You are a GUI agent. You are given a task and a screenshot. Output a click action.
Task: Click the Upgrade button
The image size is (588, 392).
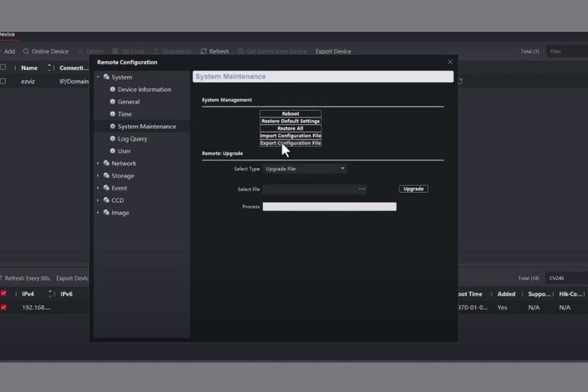413,189
